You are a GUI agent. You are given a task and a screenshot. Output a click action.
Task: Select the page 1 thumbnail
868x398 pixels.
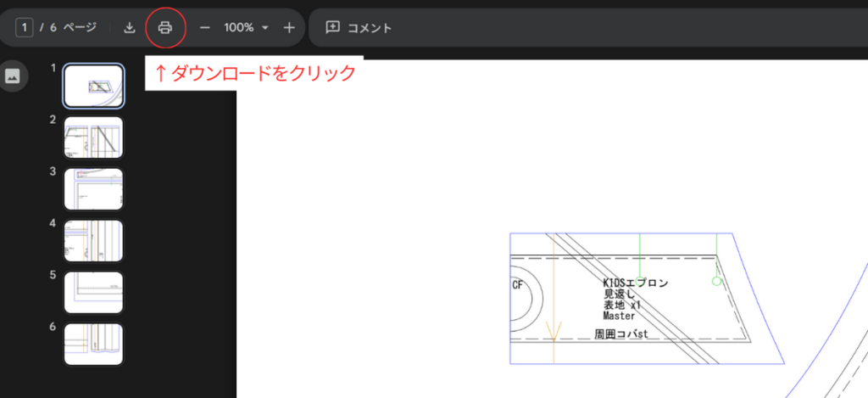coord(94,86)
